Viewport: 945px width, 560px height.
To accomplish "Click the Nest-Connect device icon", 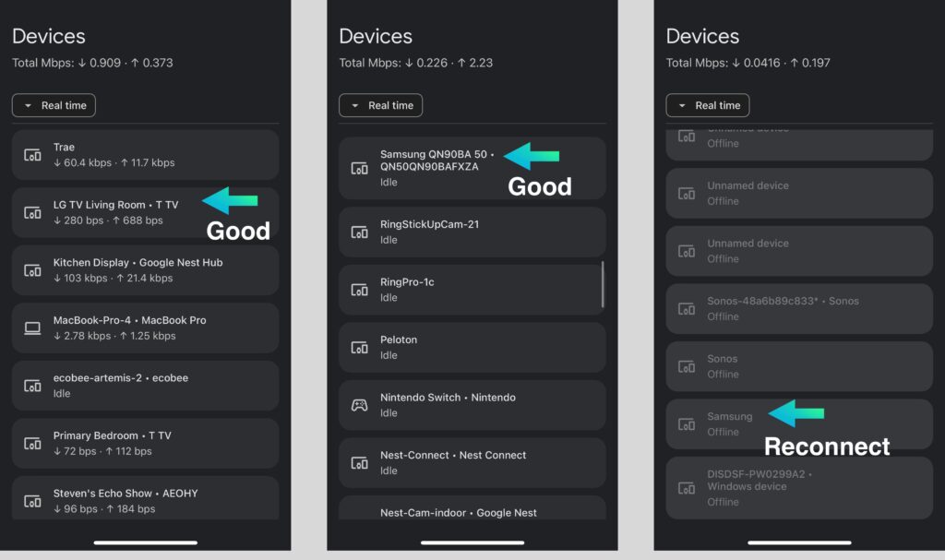I will 360,463.
